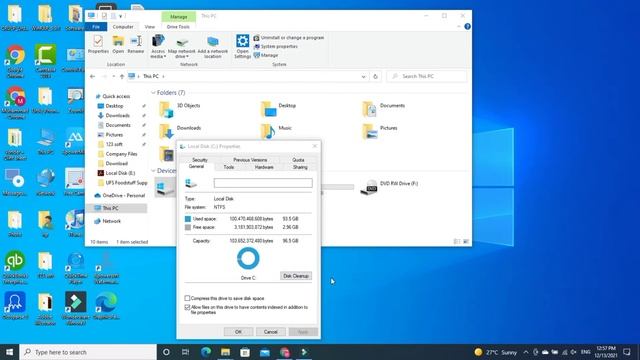
Task: Click the green Camtasia desktop shortcut
Action: click(45, 61)
